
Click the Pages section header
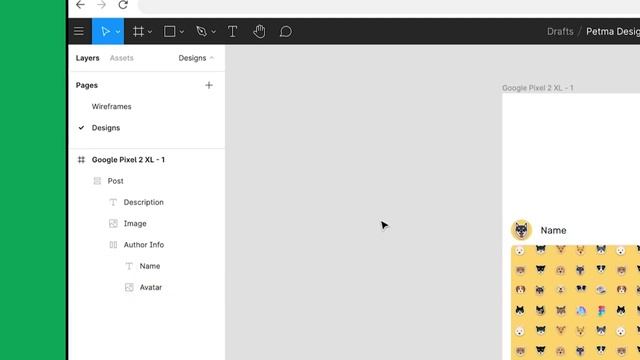pyautogui.click(x=87, y=85)
